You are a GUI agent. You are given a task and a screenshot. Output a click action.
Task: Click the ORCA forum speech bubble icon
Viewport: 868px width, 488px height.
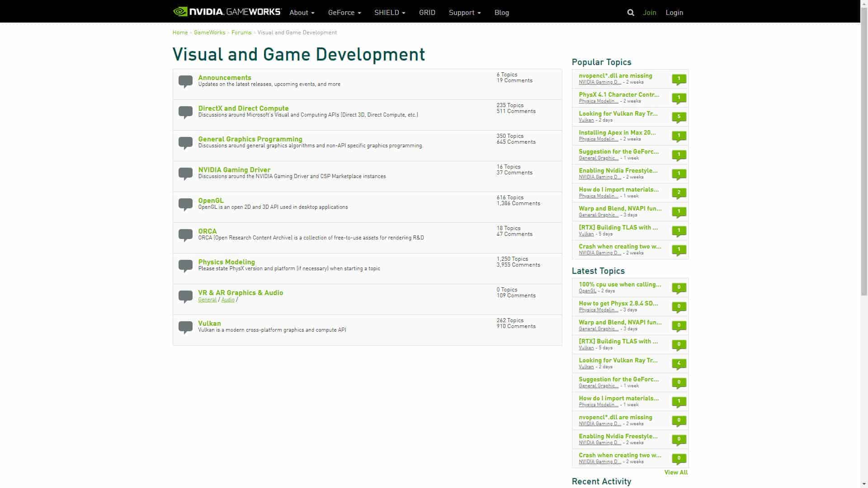pyautogui.click(x=185, y=235)
